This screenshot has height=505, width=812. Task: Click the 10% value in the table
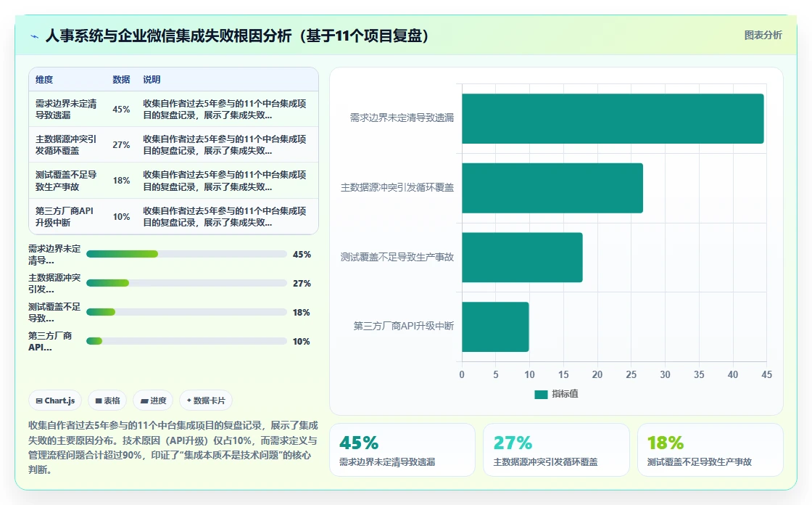pos(121,217)
